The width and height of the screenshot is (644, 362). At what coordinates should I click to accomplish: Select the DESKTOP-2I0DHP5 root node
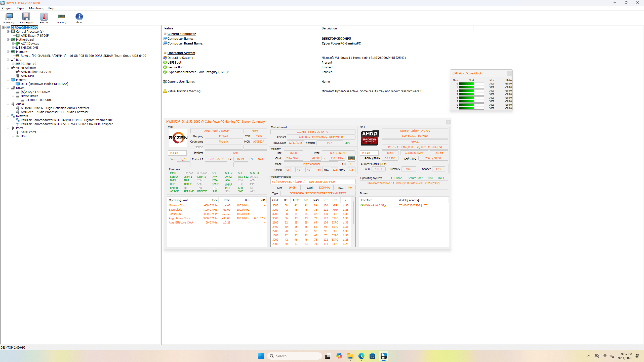click(24, 28)
